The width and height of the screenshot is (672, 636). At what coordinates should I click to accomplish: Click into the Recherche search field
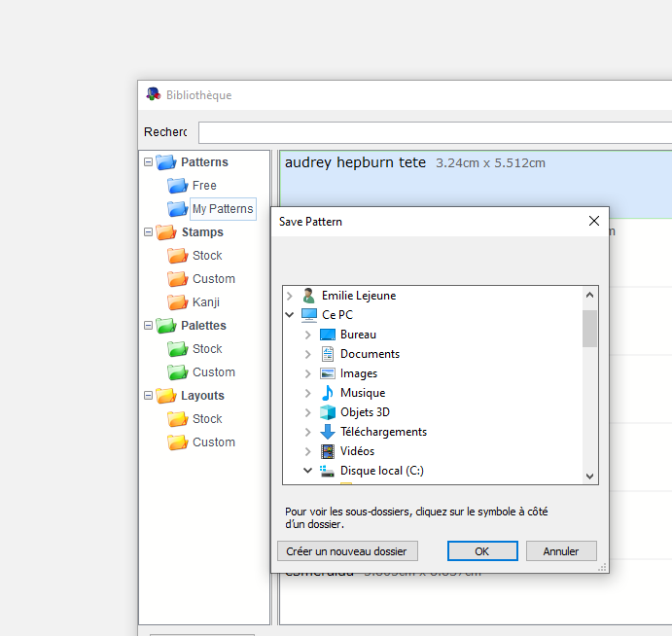click(x=434, y=132)
